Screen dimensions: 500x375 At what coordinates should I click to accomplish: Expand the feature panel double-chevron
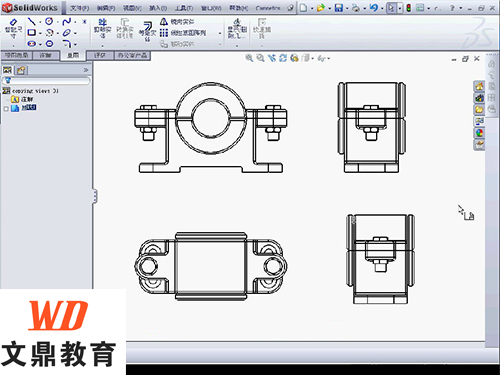coord(86,70)
